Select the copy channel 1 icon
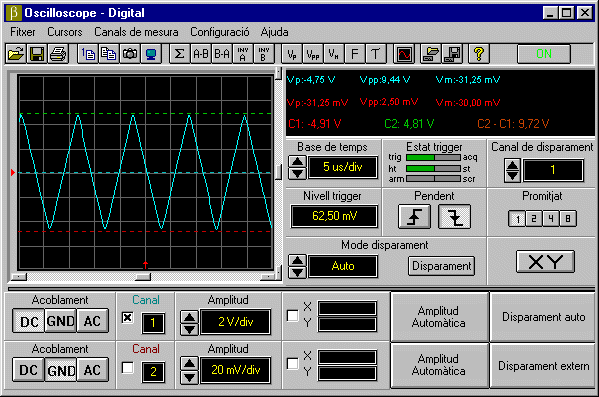599x397 pixels. coord(88,54)
